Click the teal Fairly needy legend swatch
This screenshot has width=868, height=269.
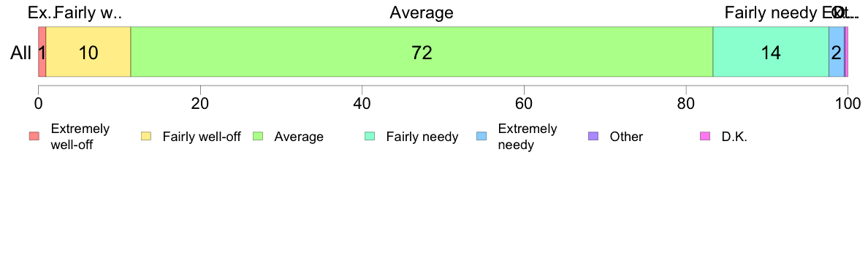370,136
